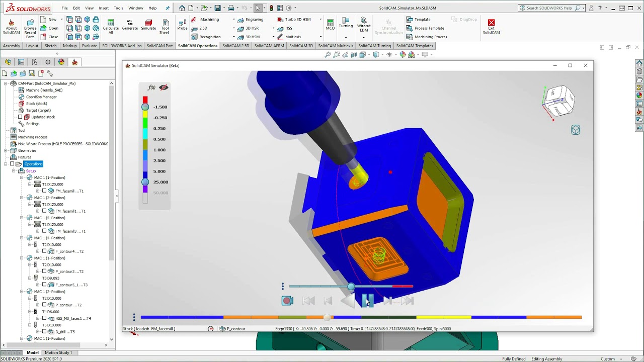Click the Print icon in top toolbar
644x362 pixels.
pyautogui.click(x=231, y=8)
